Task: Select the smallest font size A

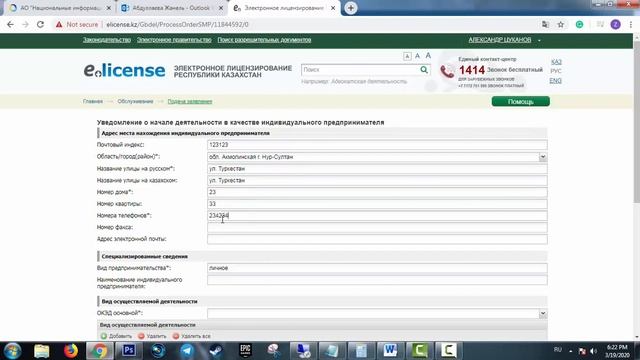Action: (x=407, y=56)
